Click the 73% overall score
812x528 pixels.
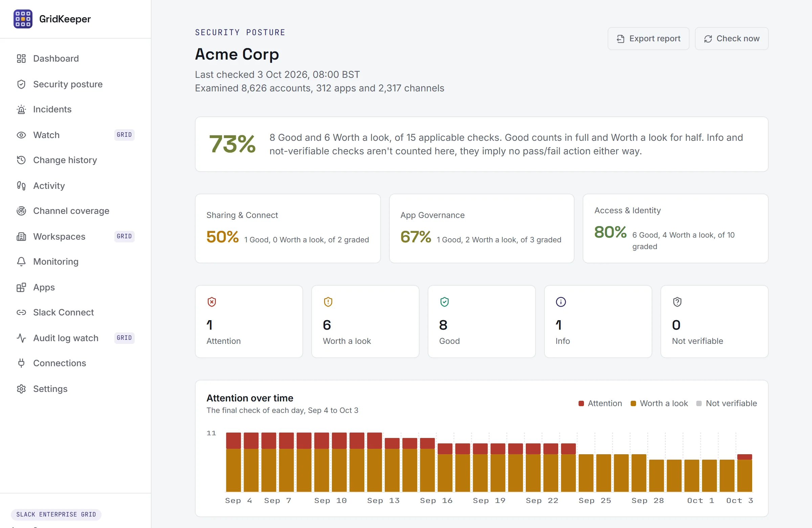[232, 144]
